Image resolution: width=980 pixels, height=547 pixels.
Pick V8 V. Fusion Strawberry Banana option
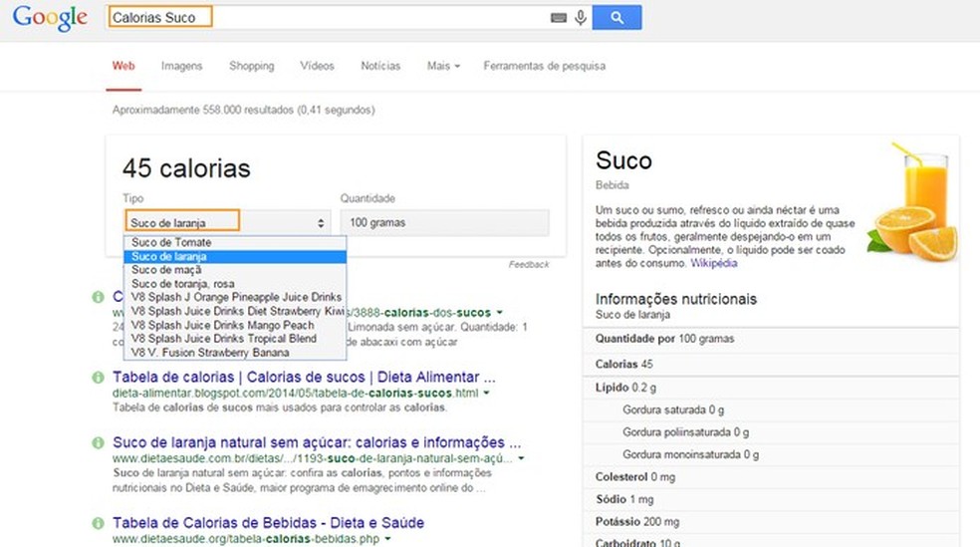pos(210,353)
